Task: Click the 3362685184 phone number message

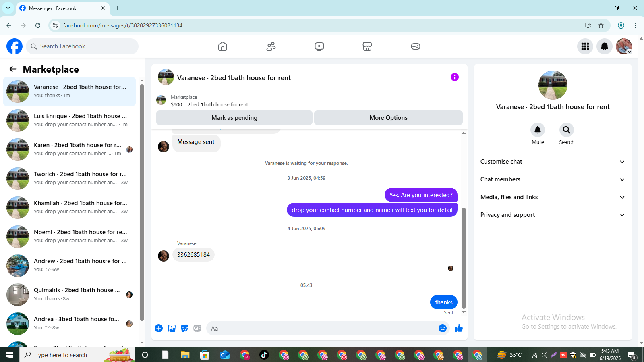Action: (x=193, y=255)
